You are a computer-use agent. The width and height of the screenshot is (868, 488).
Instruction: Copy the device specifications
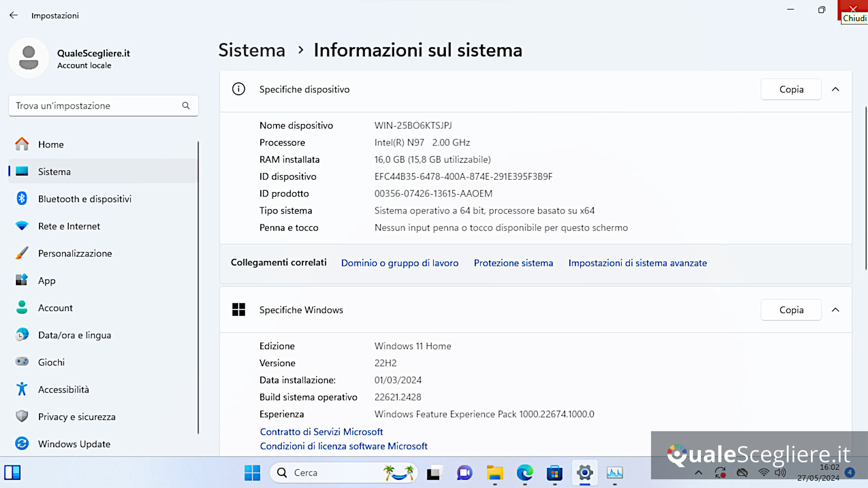791,89
